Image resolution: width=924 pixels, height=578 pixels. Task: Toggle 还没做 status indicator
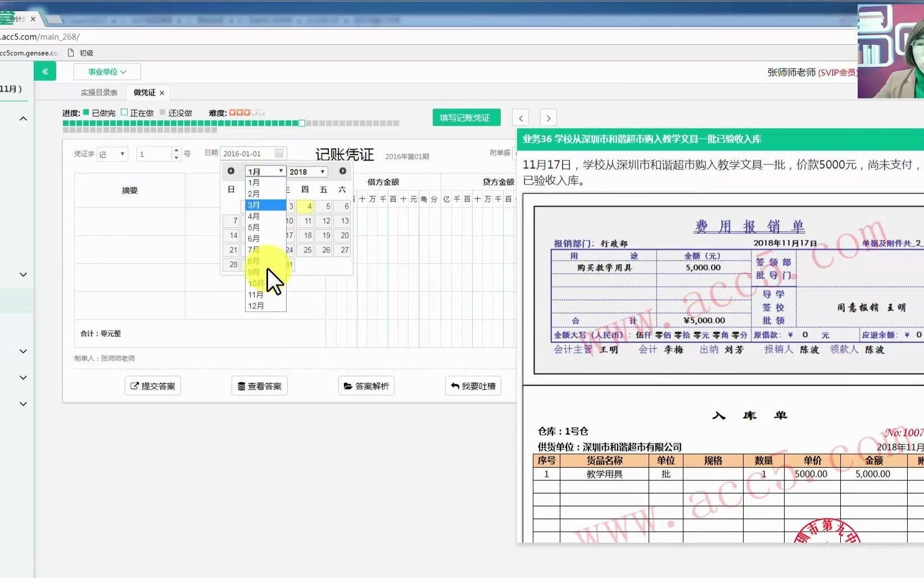161,112
